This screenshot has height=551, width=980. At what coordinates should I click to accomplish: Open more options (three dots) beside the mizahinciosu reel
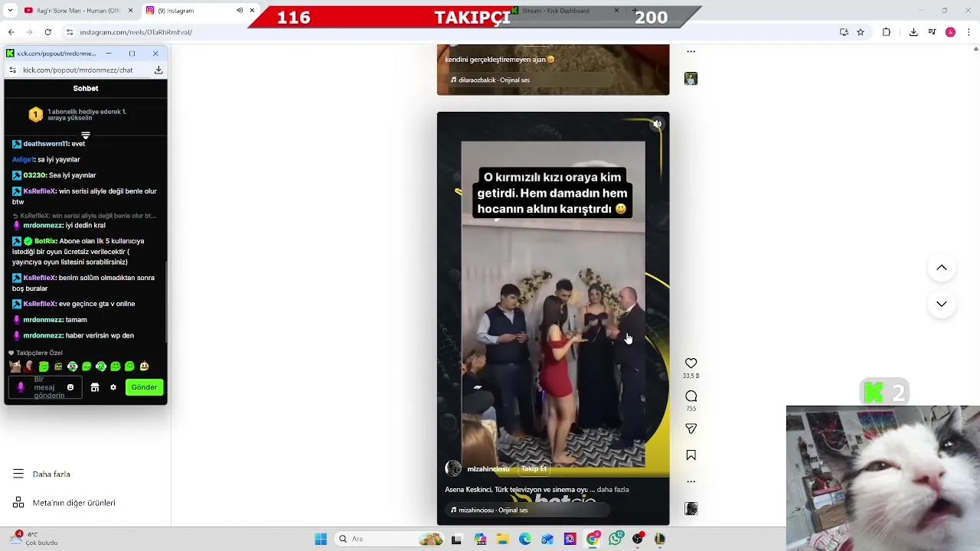(691, 481)
